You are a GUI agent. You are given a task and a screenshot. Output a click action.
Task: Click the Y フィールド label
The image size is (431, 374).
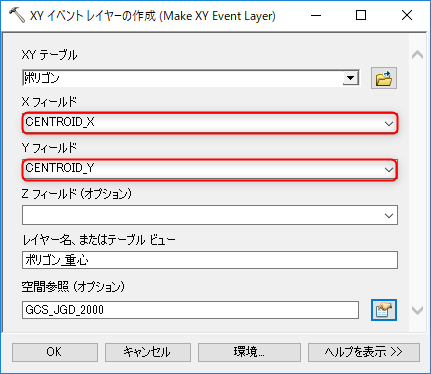[x=49, y=148]
